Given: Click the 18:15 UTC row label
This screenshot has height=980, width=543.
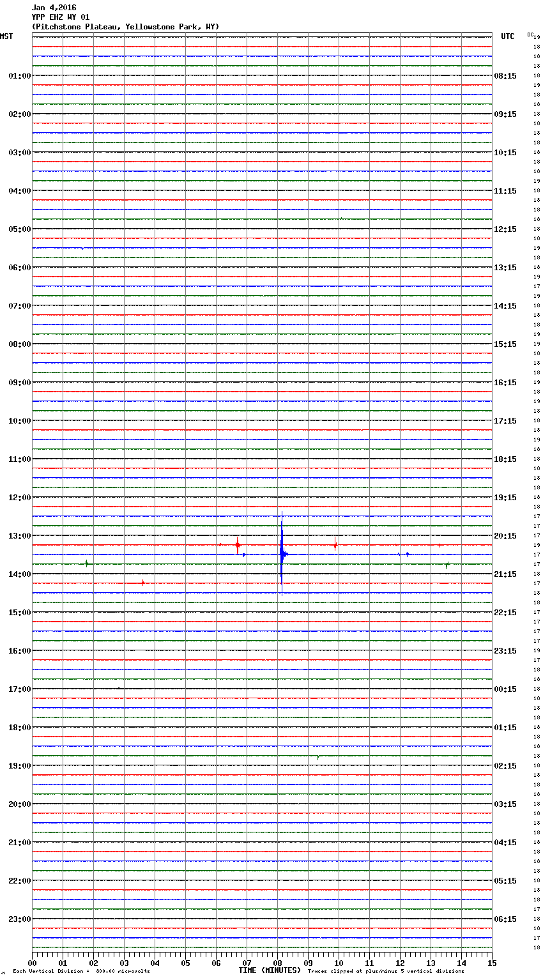Looking at the screenshot, I should [x=505, y=459].
